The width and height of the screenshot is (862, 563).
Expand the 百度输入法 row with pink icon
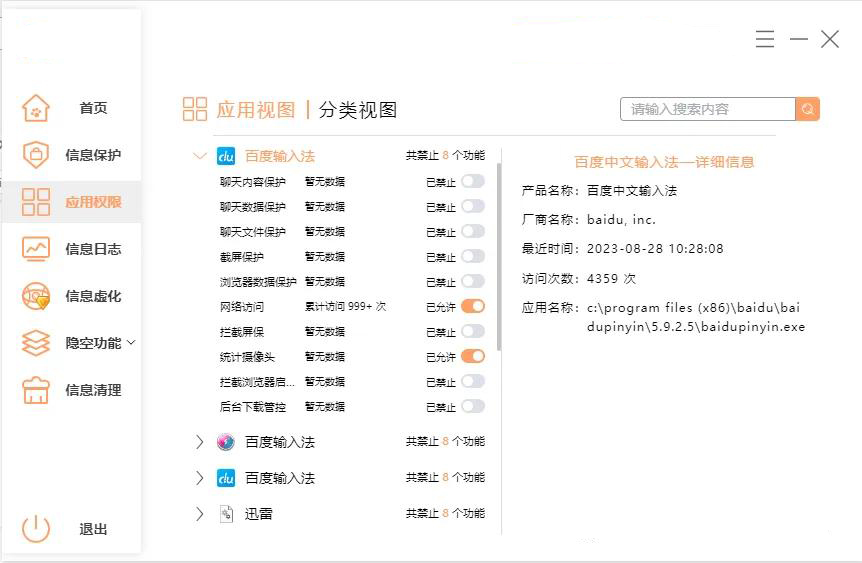point(200,442)
